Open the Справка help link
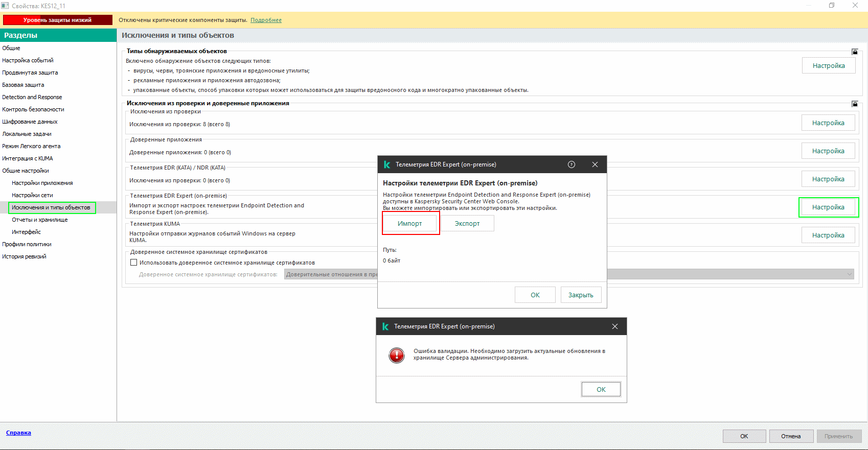Screen dimensions: 868x450 pyautogui.click(x=18, y=433)
